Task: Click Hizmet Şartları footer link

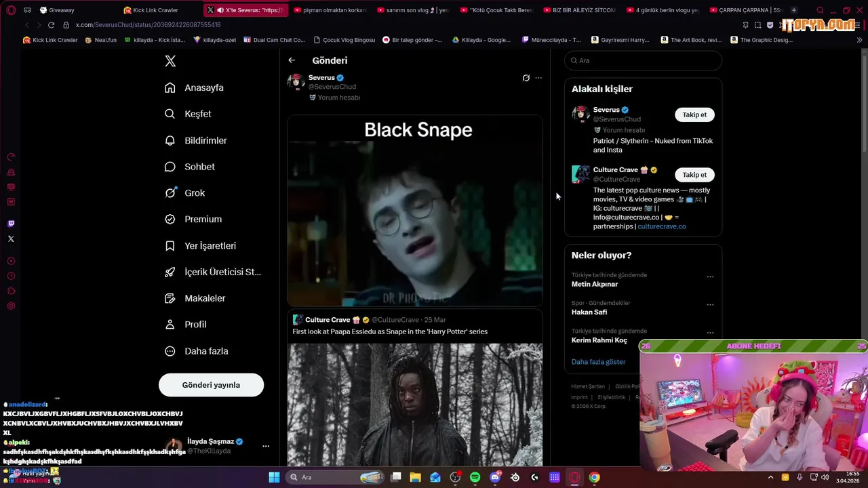Action: [x=588, y=386]
